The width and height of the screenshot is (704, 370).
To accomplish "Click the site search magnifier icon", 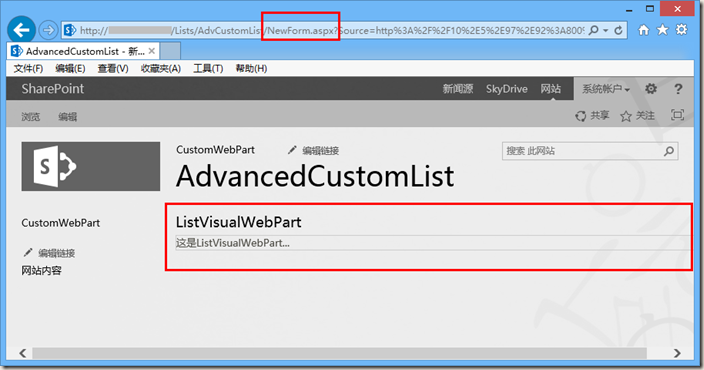I will (x=669, y=151).
